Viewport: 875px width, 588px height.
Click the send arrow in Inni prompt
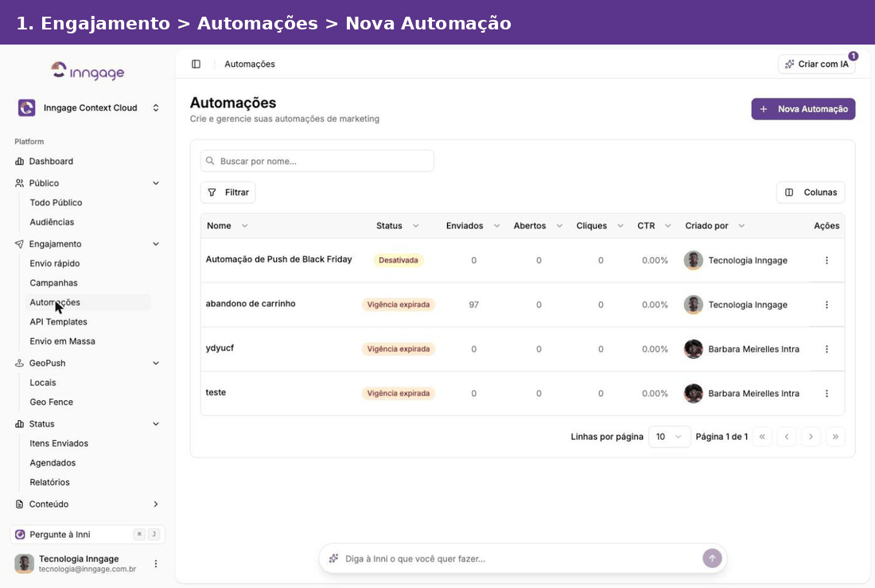(712, 559)
